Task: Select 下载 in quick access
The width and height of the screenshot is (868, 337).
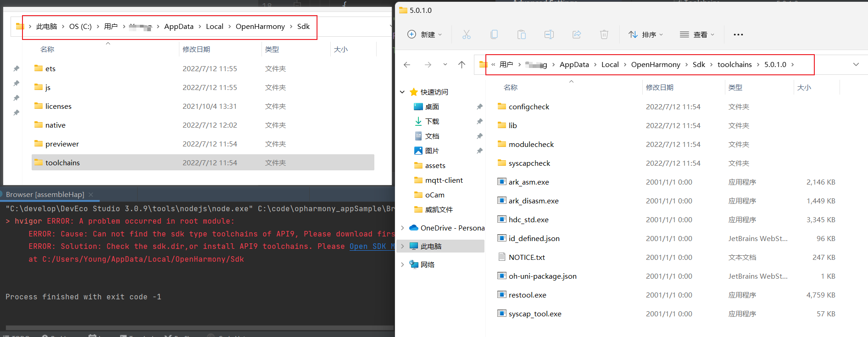Action: pos(432,121)
